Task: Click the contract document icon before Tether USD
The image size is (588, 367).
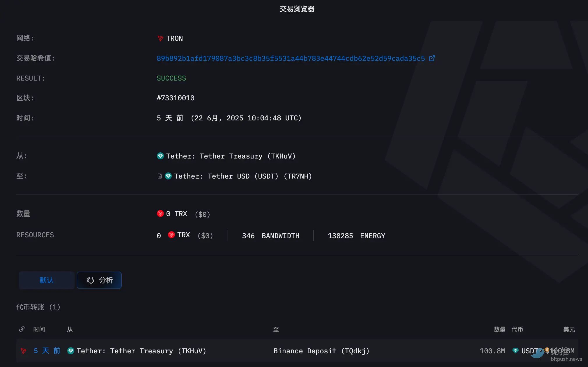Action: [x=160, y=176]
